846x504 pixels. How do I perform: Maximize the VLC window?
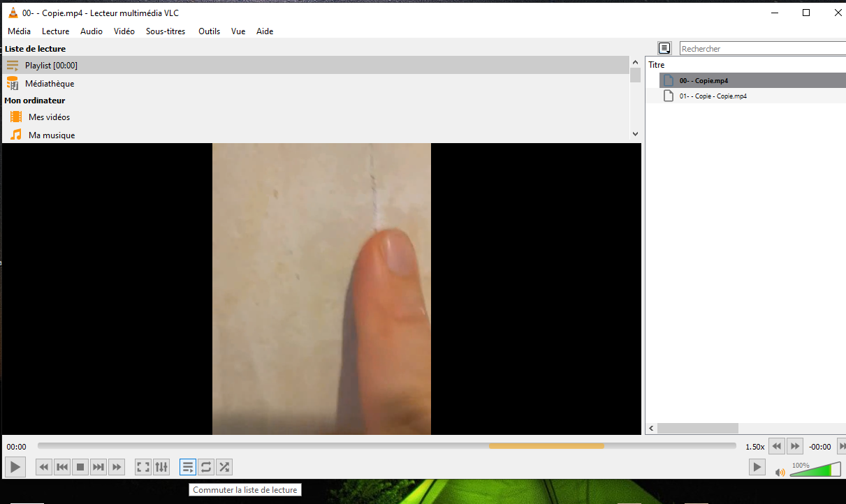[x=806, y=13]
